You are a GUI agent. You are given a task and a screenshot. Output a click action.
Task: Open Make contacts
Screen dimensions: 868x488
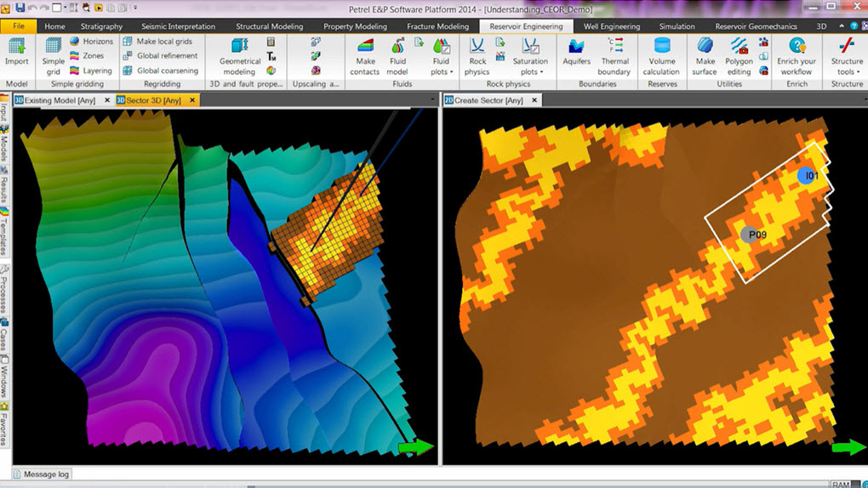point(365,56)
